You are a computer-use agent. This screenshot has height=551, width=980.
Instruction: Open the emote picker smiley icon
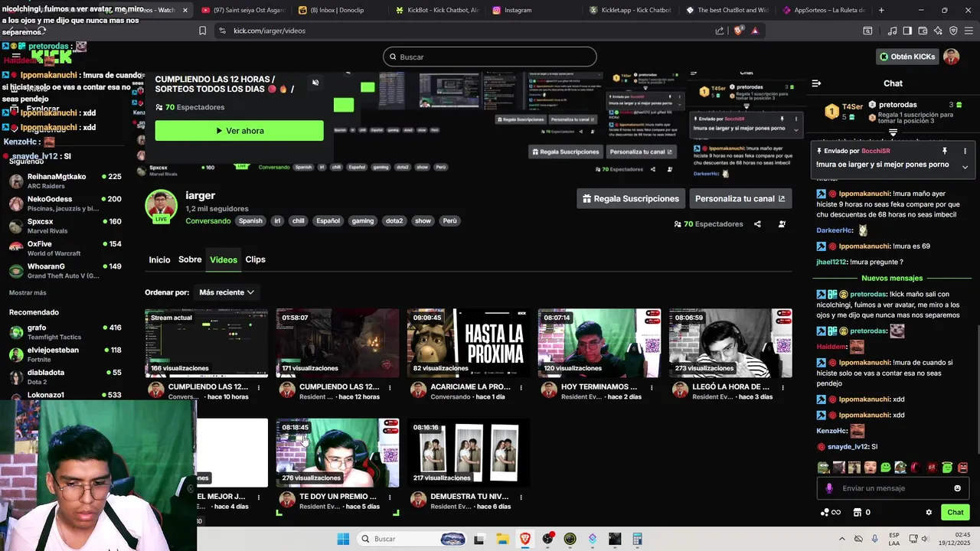coord(957,488)
